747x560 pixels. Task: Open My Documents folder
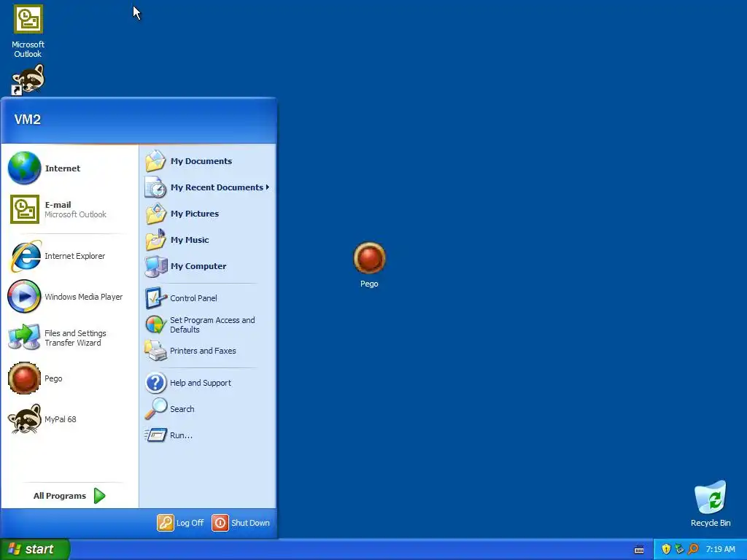(x=207, y=161)
